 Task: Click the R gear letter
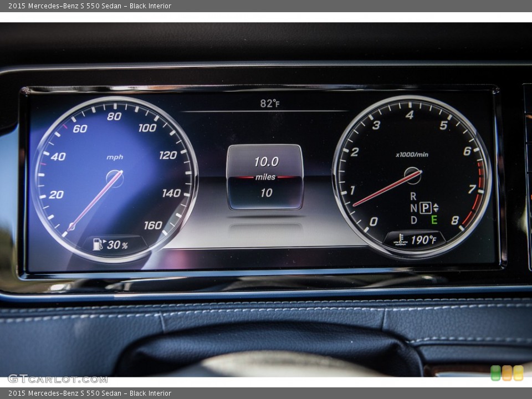[x=413, y=196]
